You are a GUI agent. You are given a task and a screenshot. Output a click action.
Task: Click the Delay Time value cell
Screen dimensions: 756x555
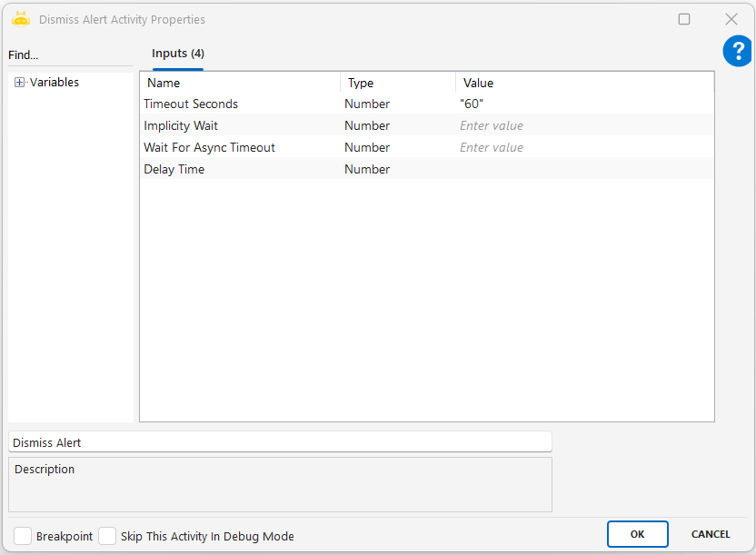582,170
